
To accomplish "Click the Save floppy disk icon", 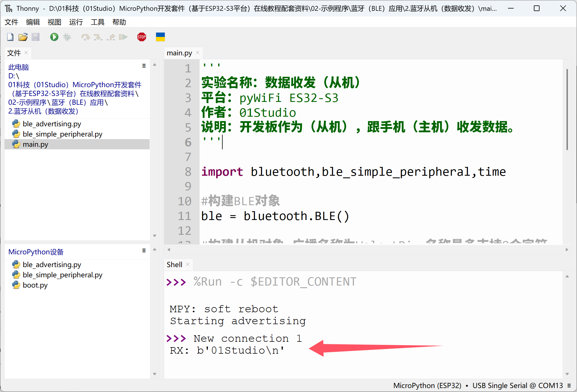I will click(x=35, y=37).
